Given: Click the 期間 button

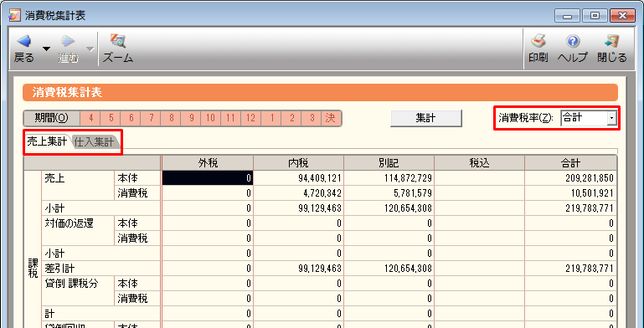Looking at the screenshot, I should pos(51,118).
